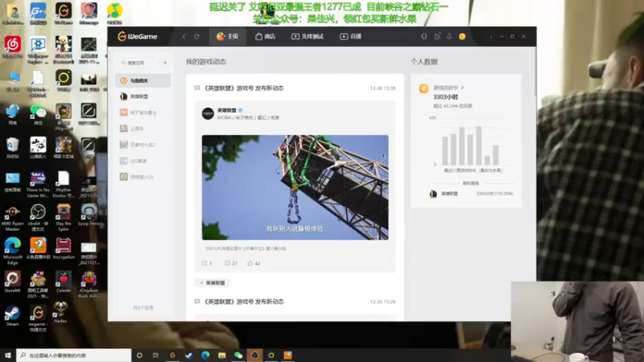Select QQ音速 in the sidebar

tap(143, 161)
